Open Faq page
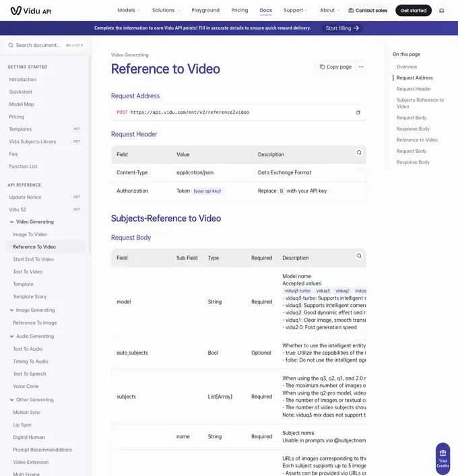The height and width of the screenshot is (476, 458). click(x=13, y=154)
